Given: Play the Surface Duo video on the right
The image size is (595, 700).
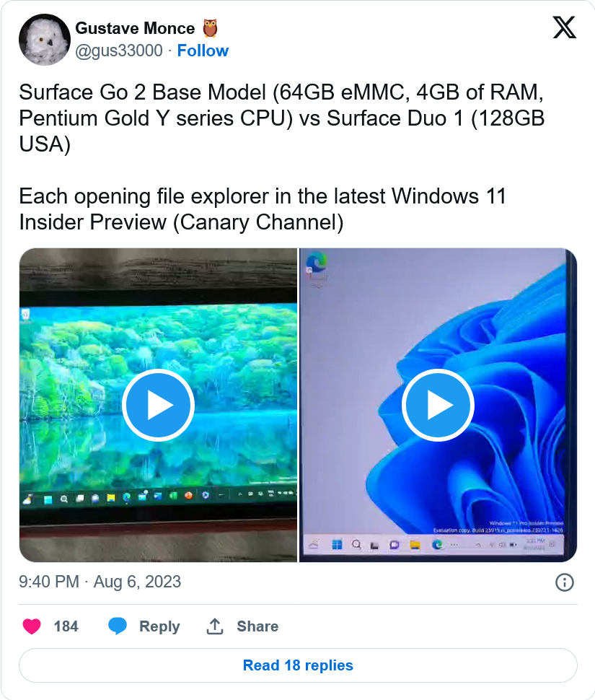Looking at the screenshot, I should 438,406.
